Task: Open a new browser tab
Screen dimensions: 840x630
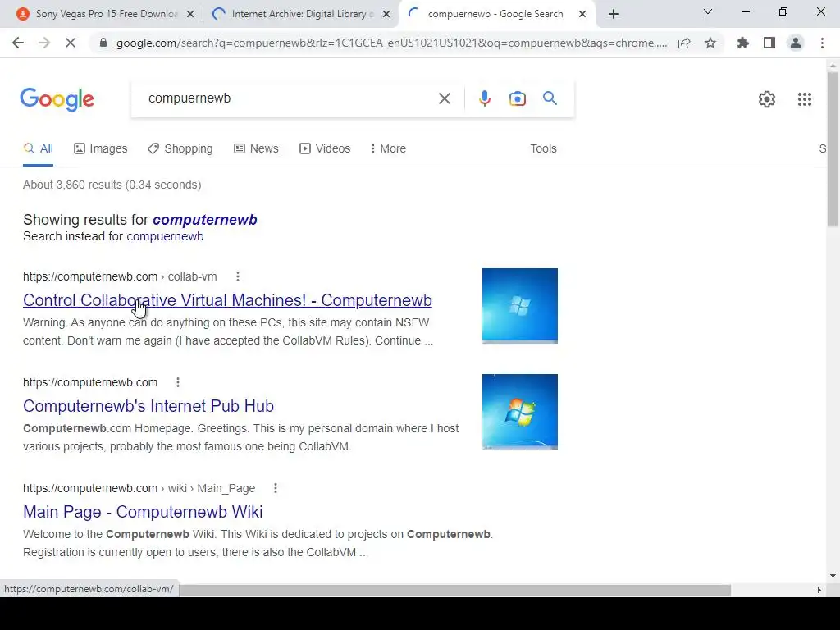Action: coord(614,14)
